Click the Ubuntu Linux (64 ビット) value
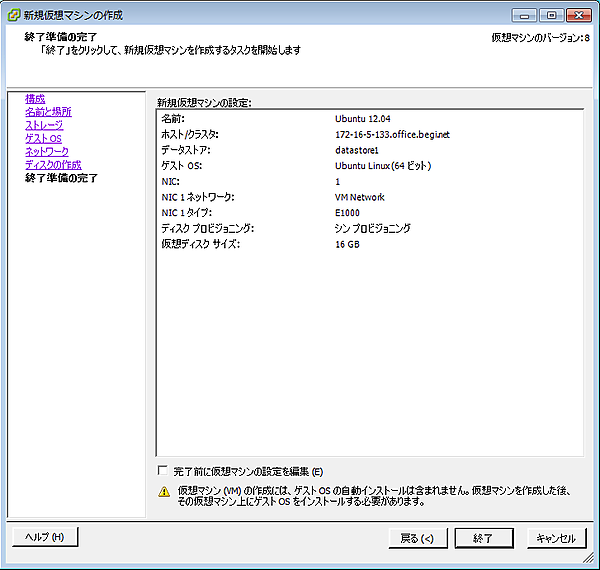Viewport: 600px width, 570px height. point(383,166)
